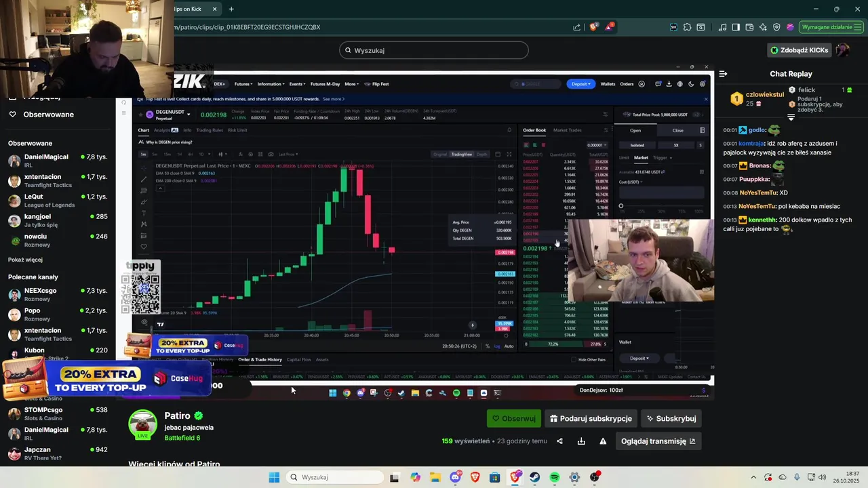Click the Windows Start button

(274, 477)
